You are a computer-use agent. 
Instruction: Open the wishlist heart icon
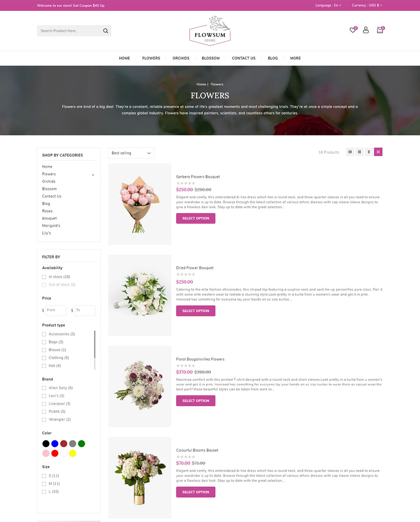[353, 30]
